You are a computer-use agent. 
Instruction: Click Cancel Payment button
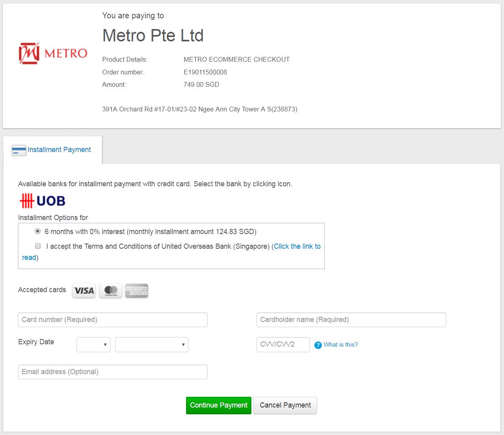pos(285,405)
